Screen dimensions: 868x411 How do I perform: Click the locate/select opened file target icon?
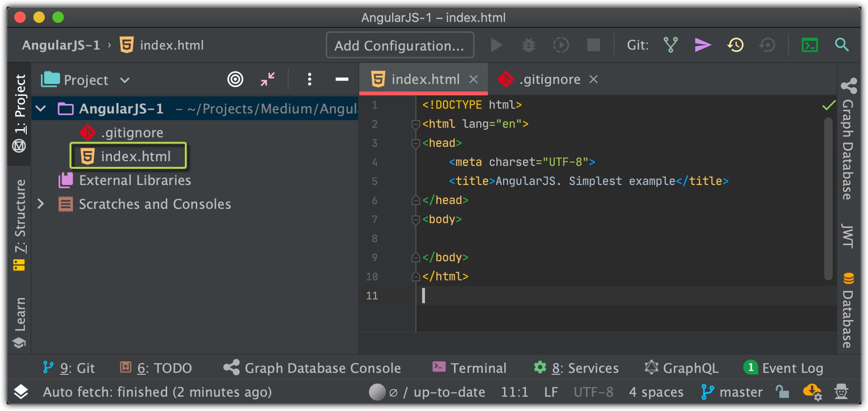(x=235, y=79)
